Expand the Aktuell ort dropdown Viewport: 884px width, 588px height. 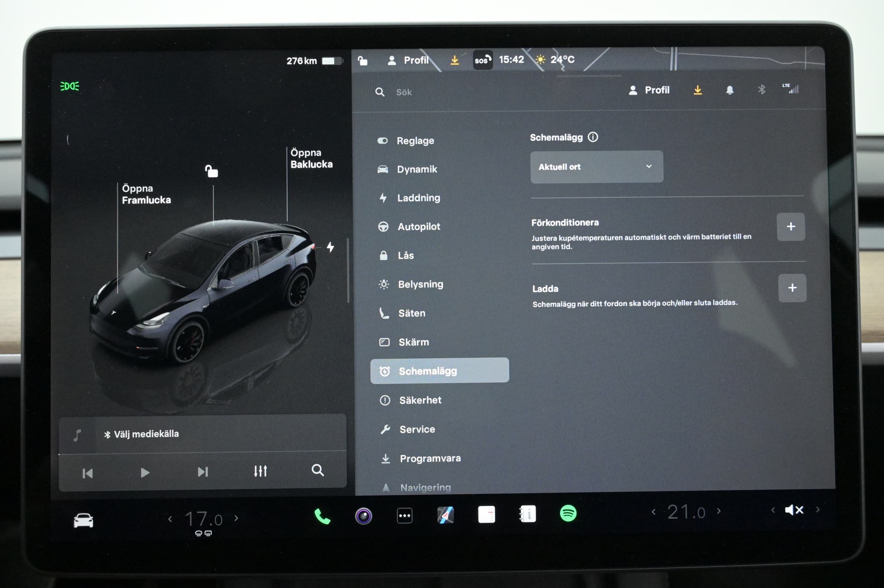(x=596, y=167)
